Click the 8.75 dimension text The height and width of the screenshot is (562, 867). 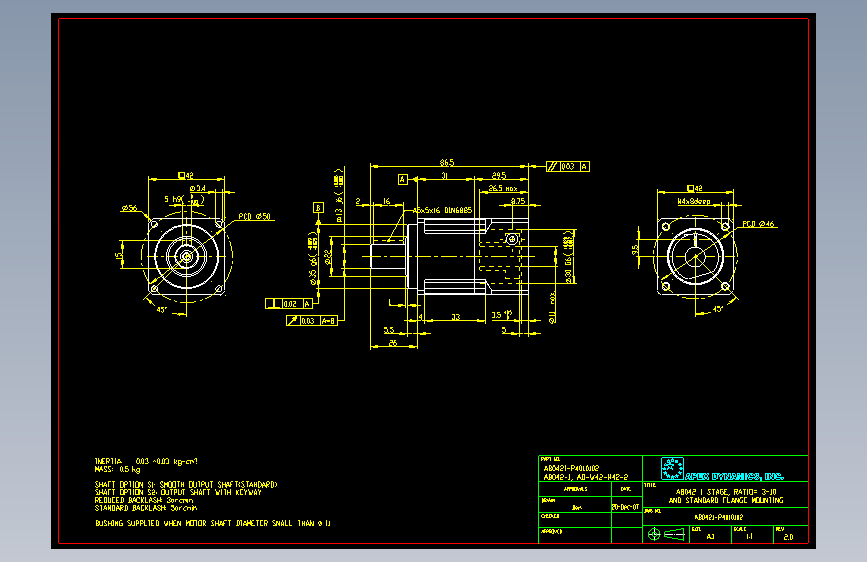tap(518, 201)
